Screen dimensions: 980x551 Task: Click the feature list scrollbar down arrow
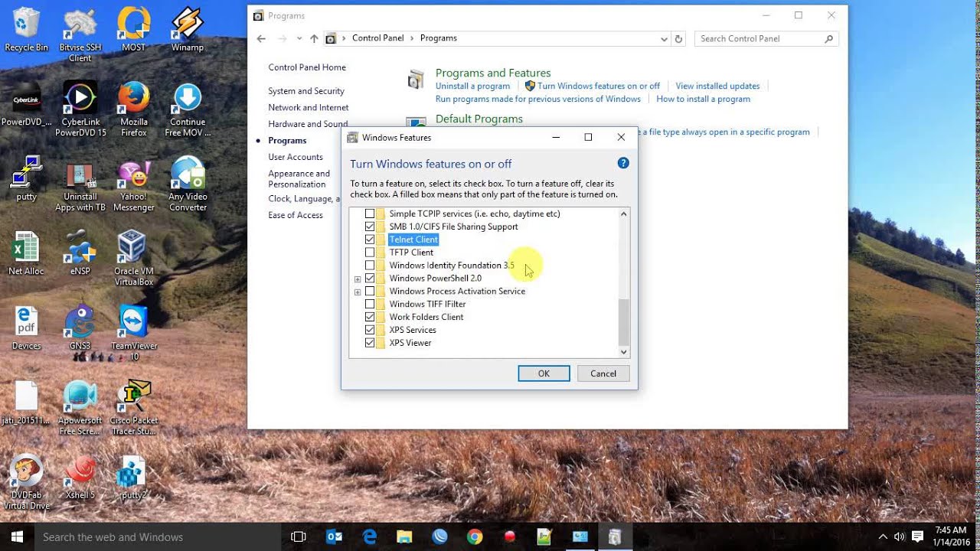(624, 352)
